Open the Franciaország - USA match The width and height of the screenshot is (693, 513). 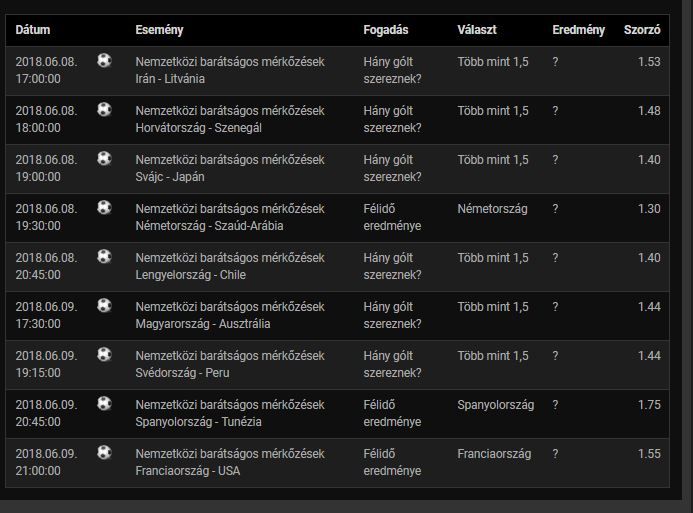point(187,470)
